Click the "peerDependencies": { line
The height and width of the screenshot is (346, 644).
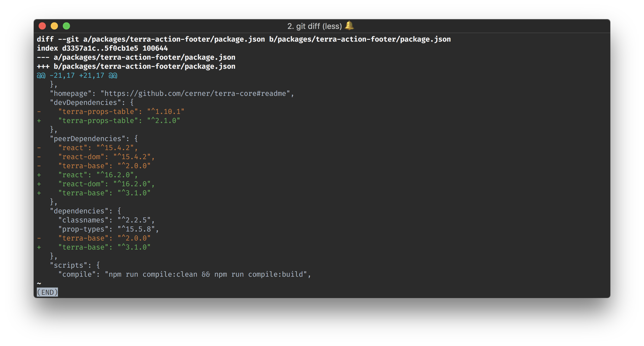[x=94, y=139]
